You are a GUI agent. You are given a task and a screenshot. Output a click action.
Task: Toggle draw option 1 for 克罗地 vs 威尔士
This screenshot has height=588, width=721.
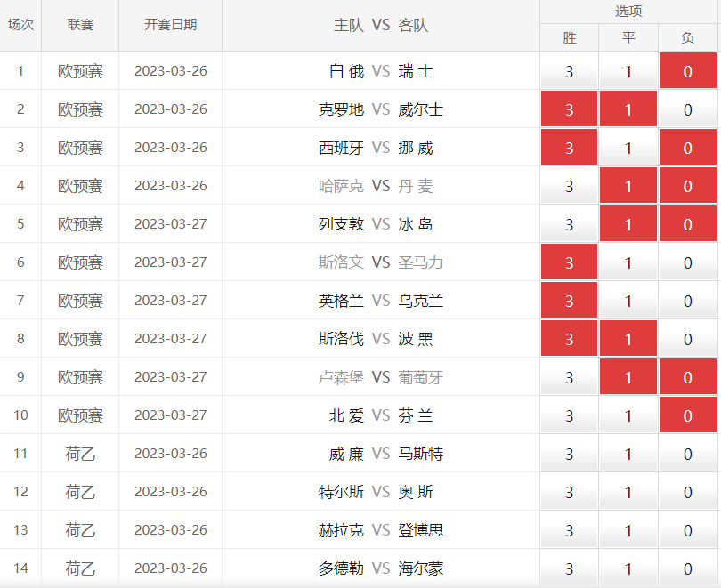click(x=628, y=109)
